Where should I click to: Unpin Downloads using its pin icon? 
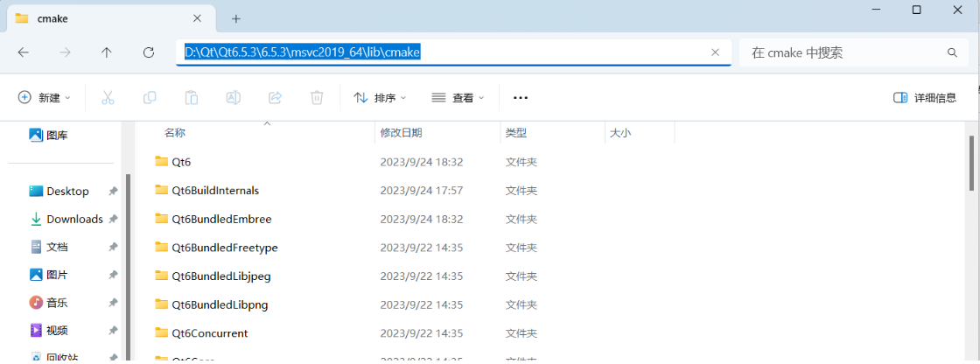click(x=113, y=220)
